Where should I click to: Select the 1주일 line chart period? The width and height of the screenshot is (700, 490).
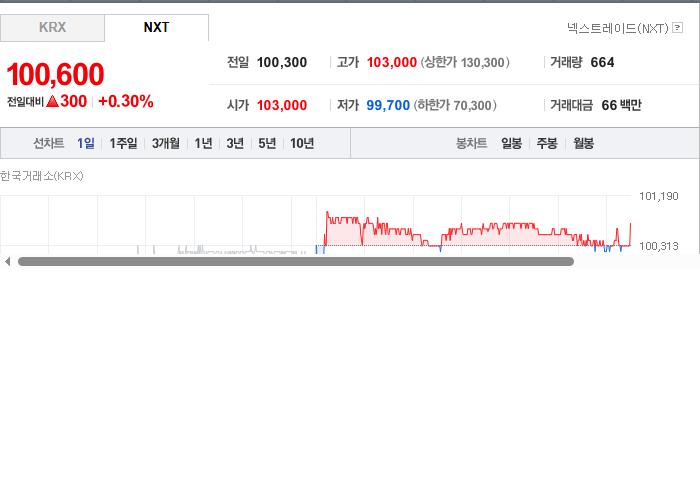pos(123,143)
